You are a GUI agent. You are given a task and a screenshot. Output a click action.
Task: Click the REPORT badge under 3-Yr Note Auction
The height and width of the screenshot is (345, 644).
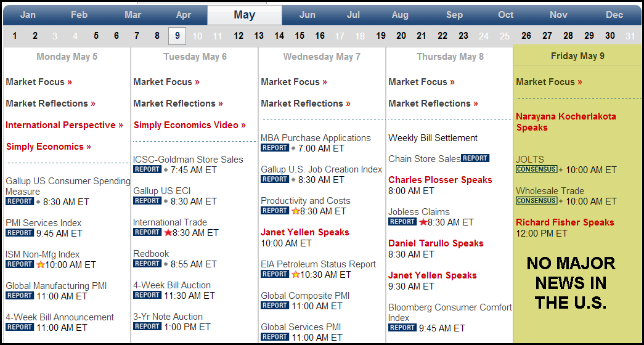tap(147, 327)
